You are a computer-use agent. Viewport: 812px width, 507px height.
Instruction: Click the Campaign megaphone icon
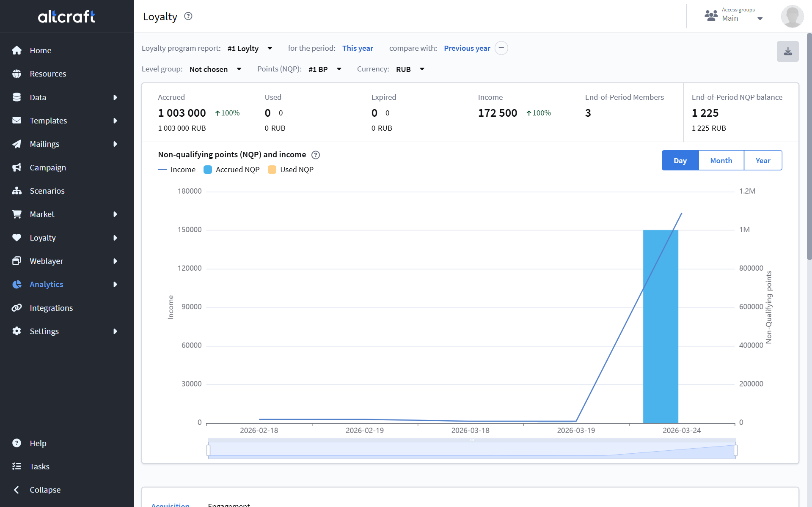pyautogui.click(x=17, y=167)
